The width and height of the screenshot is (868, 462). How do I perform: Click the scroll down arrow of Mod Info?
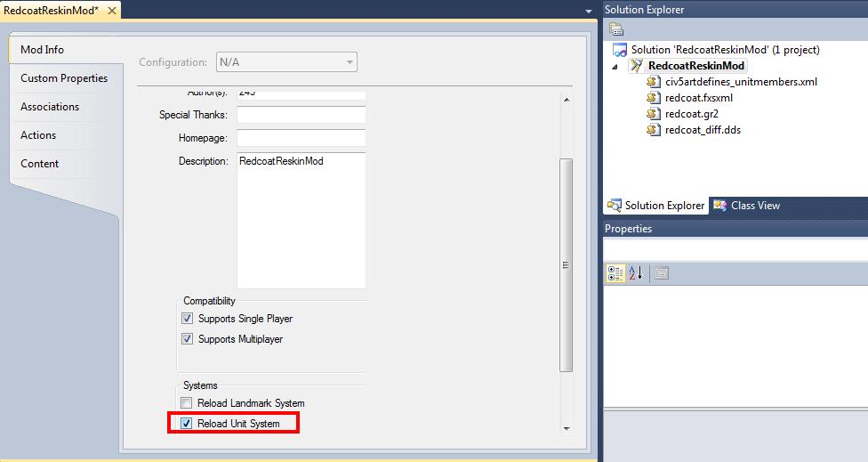click(x=566, y=428)
